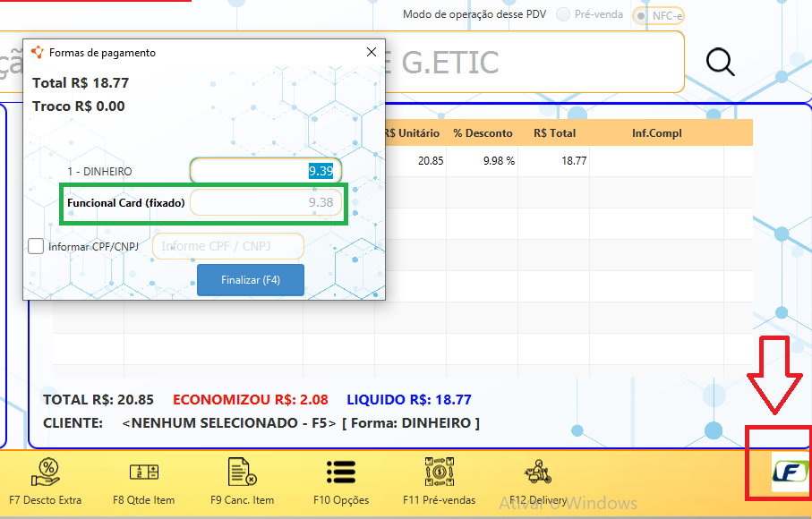Click the 1 - DINHEIRO amount field
812x519 pixels.
(x=265, y=171)
